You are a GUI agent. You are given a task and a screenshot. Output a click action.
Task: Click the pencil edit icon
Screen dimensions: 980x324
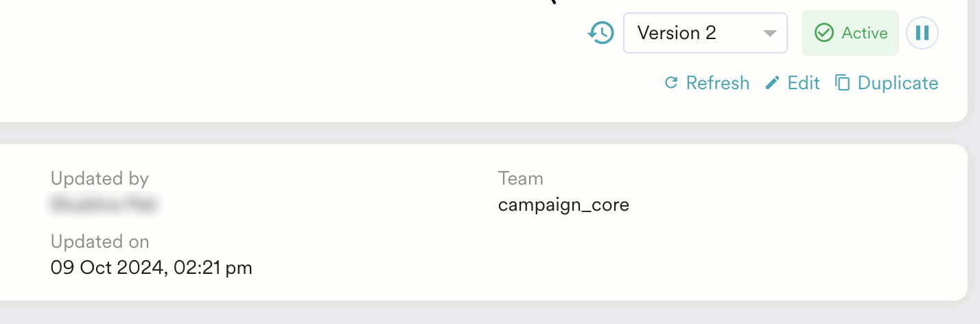point(773,83)
